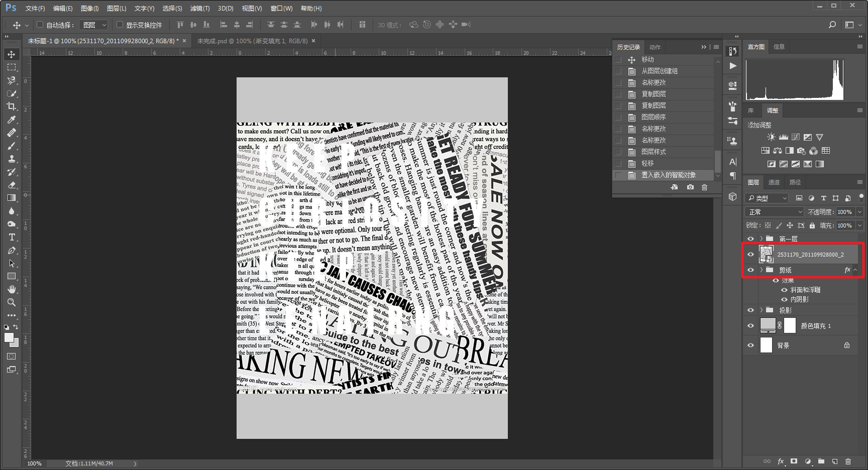Select the Rectangular Marquee tool

12,67
